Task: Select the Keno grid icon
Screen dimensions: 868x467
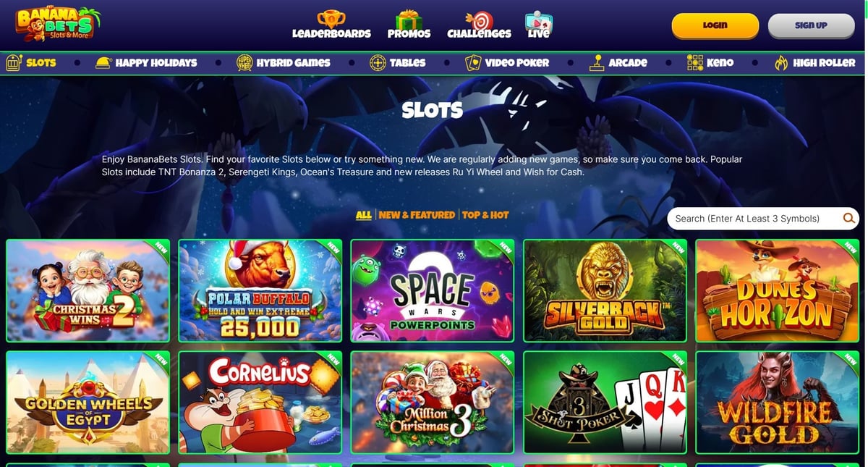Action: click(x=694, y=63)
